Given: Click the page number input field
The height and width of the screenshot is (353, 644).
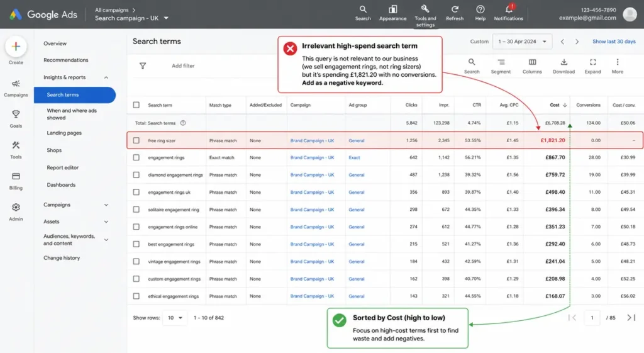Looking at the screenshot, I should tap(592, 318).
